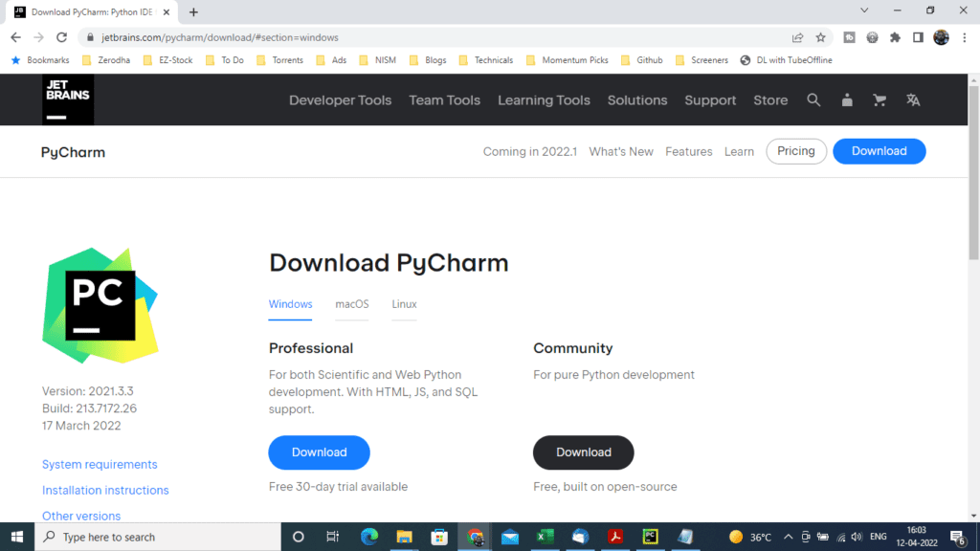Open the Zerodha bookmarks folder
This screenshot has height=551, width=980.
[106, 60]
